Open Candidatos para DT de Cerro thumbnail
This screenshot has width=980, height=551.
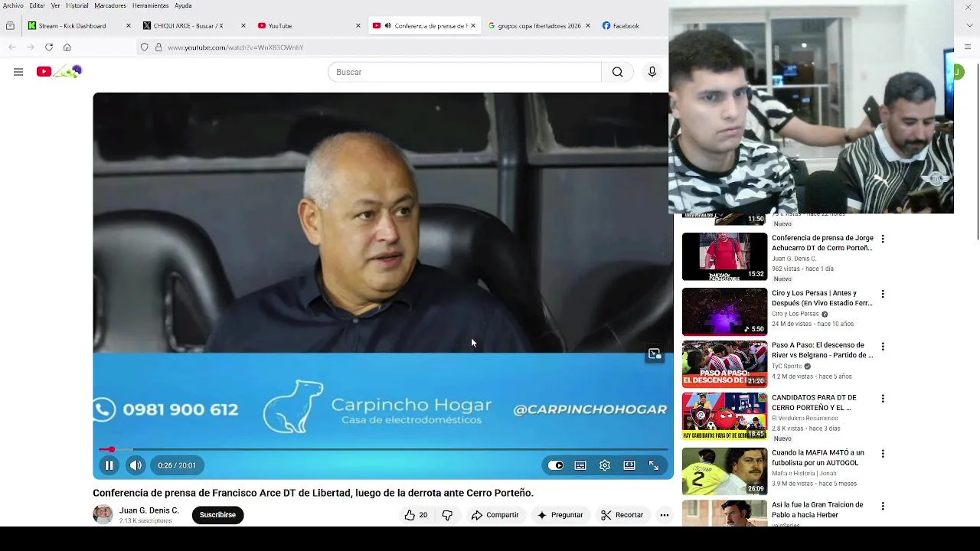724,416
